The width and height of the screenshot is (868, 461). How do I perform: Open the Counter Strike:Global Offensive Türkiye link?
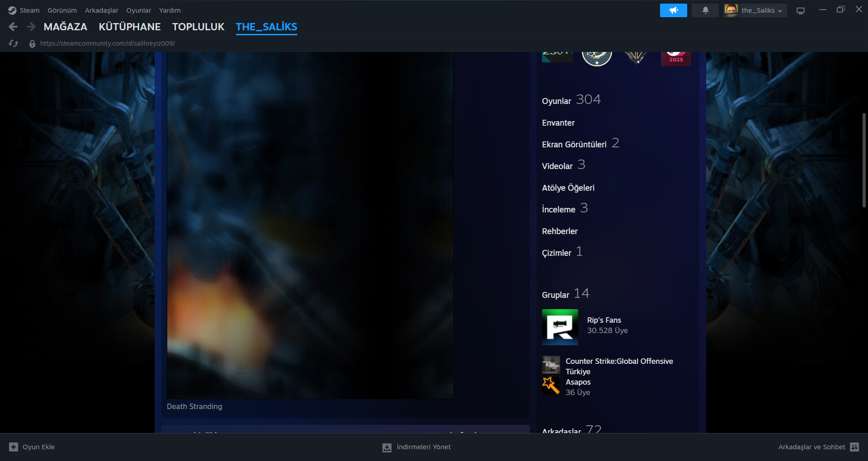[619, 366]
